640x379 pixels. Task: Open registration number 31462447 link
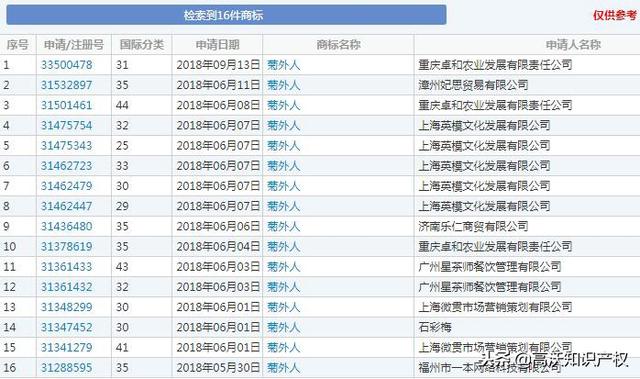coord(67,206)
